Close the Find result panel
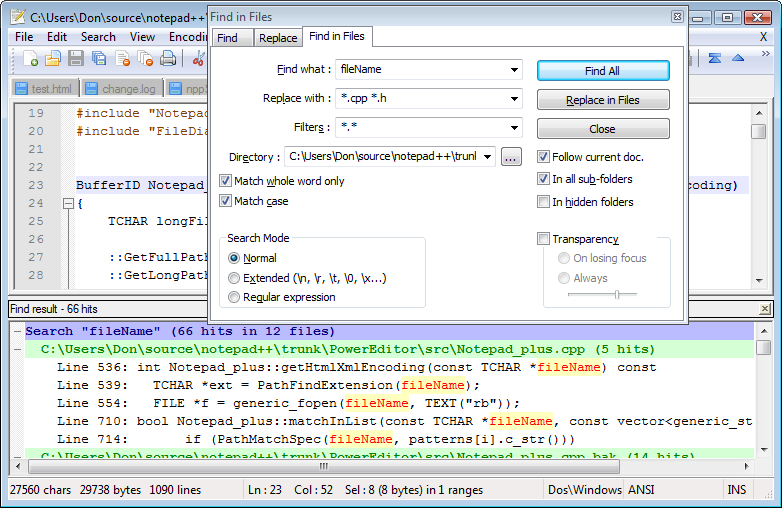Image resolution: width=782 pixels, height=508 pixels. click(765, 309)
